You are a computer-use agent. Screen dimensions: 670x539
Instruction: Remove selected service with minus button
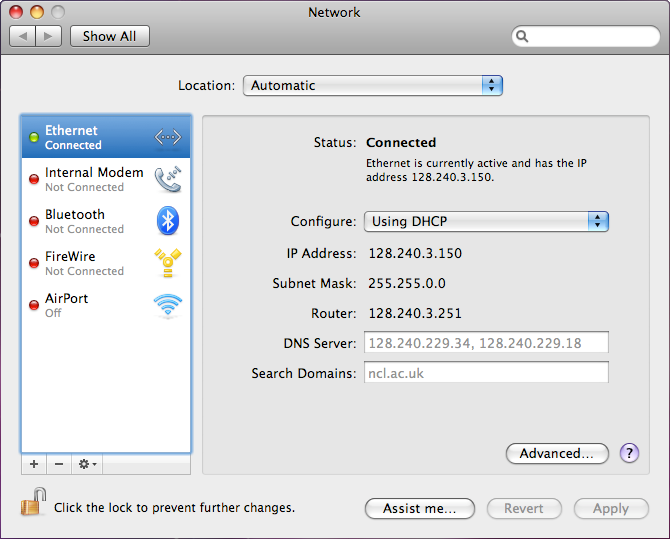pyautogui.click(x=58, y=464)
